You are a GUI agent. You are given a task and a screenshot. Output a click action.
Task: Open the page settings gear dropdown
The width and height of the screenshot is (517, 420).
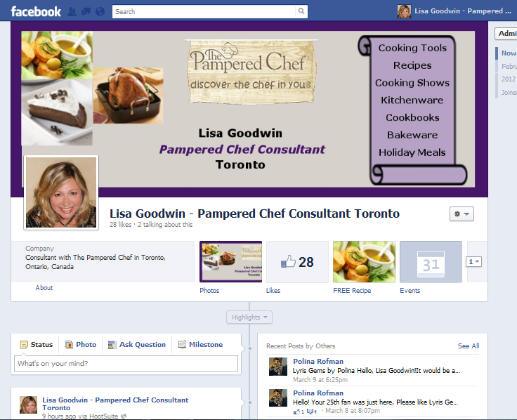462,214
